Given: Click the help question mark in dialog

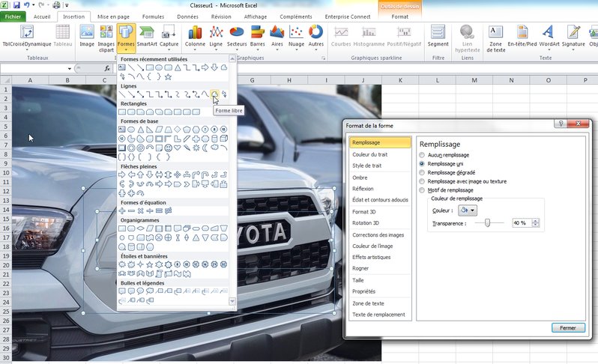Looking at the screenshot, I should (561, 124).
